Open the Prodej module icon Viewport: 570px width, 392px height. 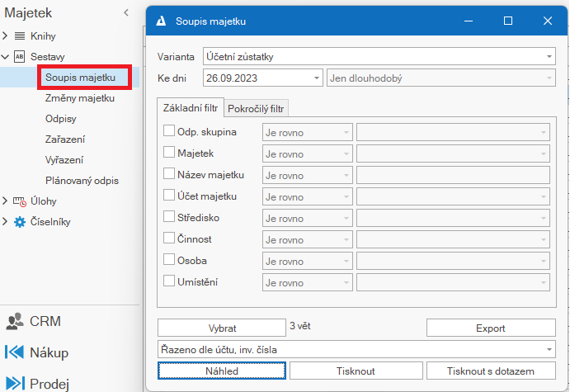click(15, 383)
